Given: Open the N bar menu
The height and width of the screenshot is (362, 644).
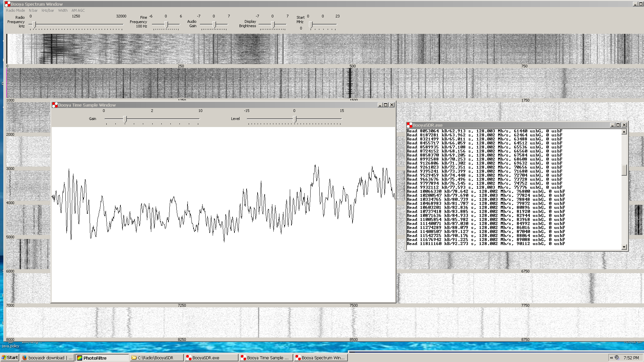Looking at the screenshot, I should 33,10.
